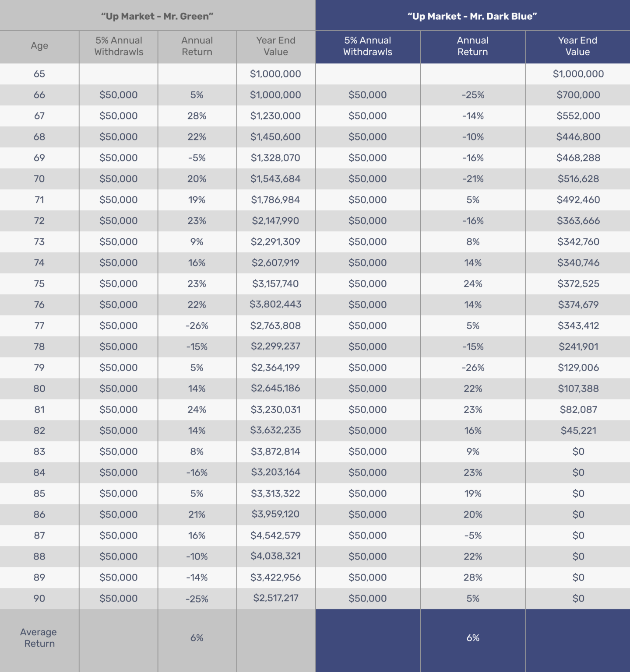This screenshot has height=672, width=630.
Task: Click the $468,288 year end value
Action: 578,158
